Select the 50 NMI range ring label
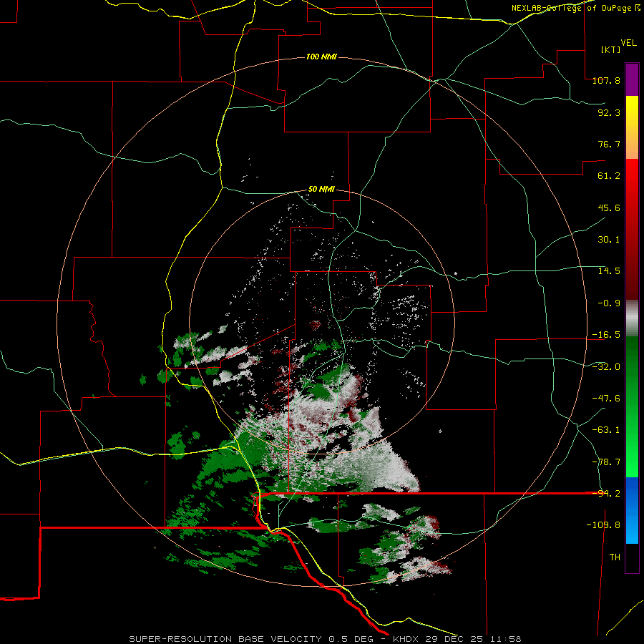 coord(321,190)
